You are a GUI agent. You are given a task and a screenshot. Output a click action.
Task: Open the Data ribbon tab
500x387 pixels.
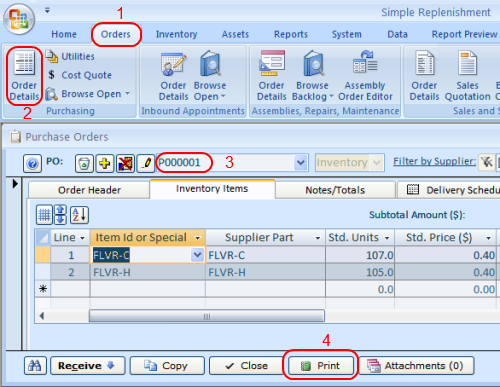coord(397,34)
